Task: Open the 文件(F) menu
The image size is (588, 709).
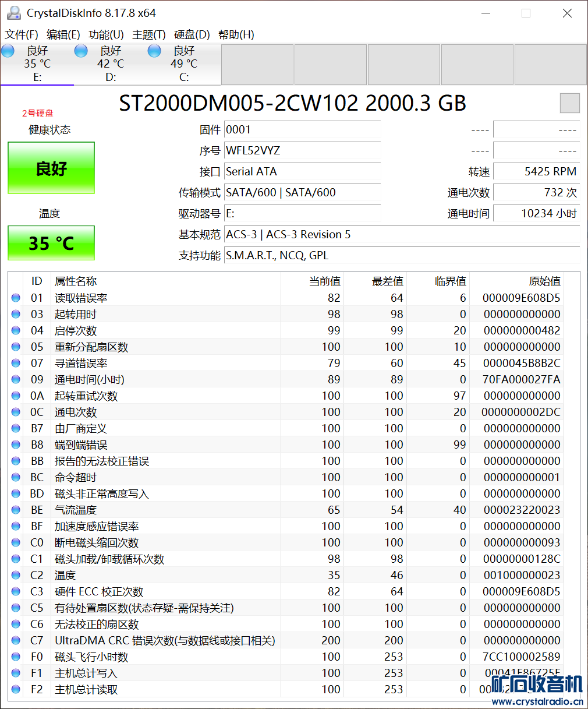Action: click(22, 34)
